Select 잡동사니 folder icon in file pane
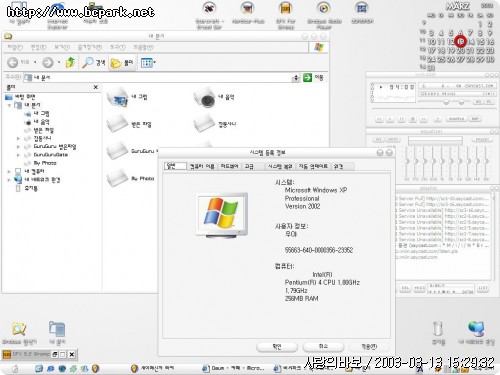 pos(204,124)
